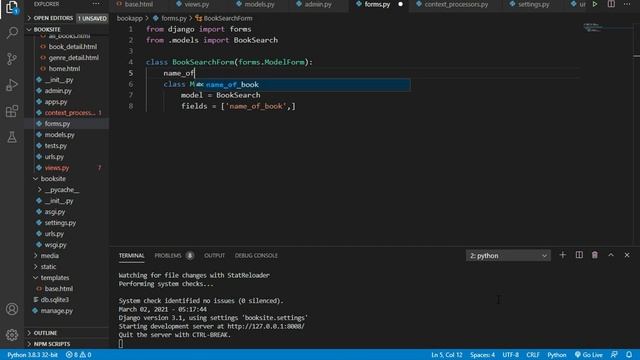
Task: Open the OUTPUT panel tab
Action: point(214,256)
